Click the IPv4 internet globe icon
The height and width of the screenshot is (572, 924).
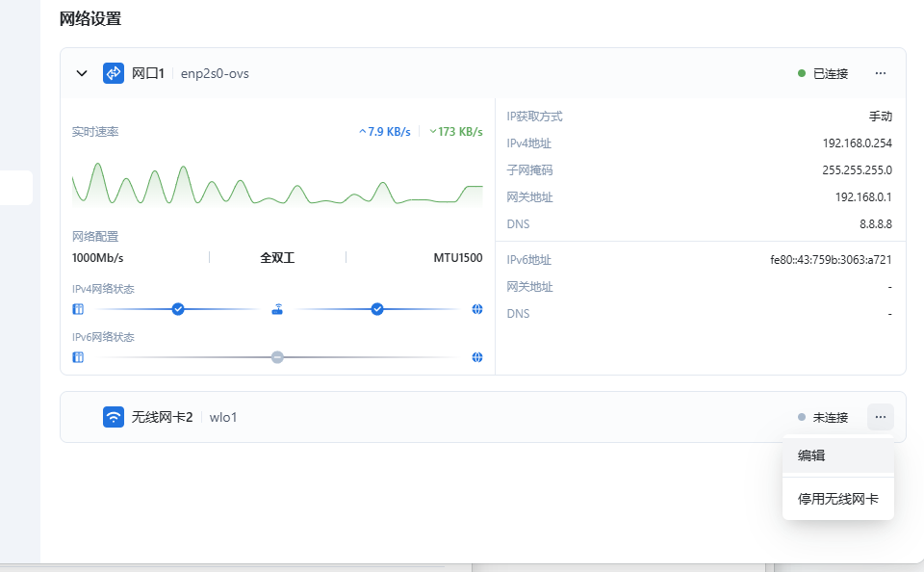[x=477, y=309]
